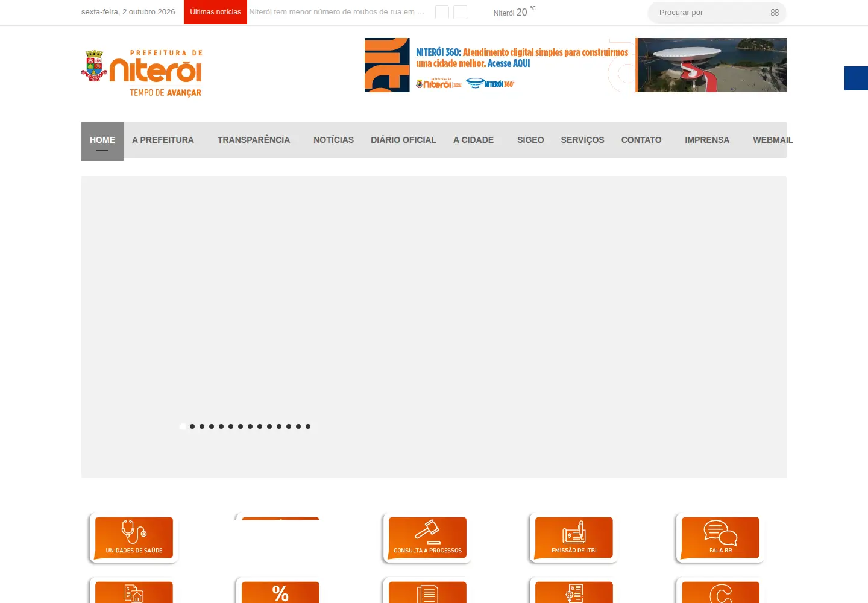Click the percent symbol service tile

tap(280, 591)
